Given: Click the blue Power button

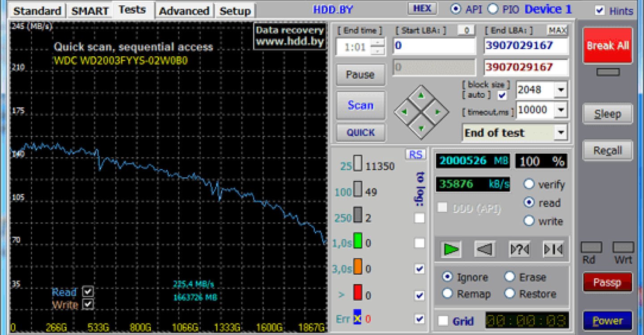Looking at the screenshot, I should tap(608, 321).
